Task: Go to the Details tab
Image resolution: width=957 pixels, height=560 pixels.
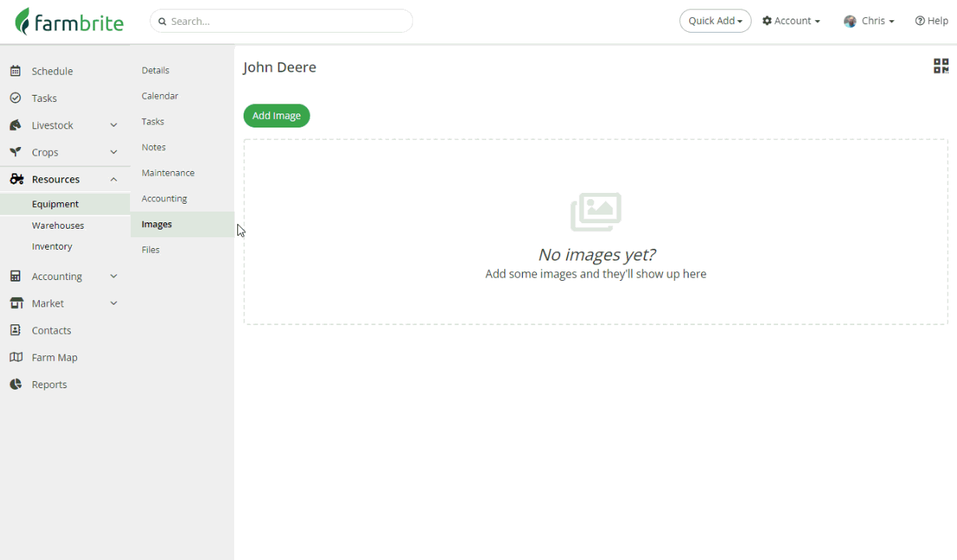Action: [x=182, y=70]
